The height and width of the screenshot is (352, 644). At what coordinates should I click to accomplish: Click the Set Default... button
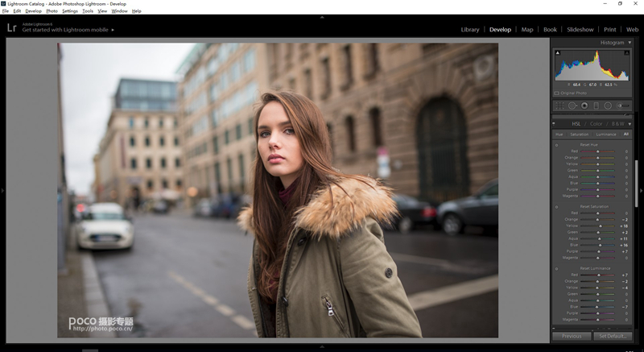pyautogui.click(x=613, y=336)
